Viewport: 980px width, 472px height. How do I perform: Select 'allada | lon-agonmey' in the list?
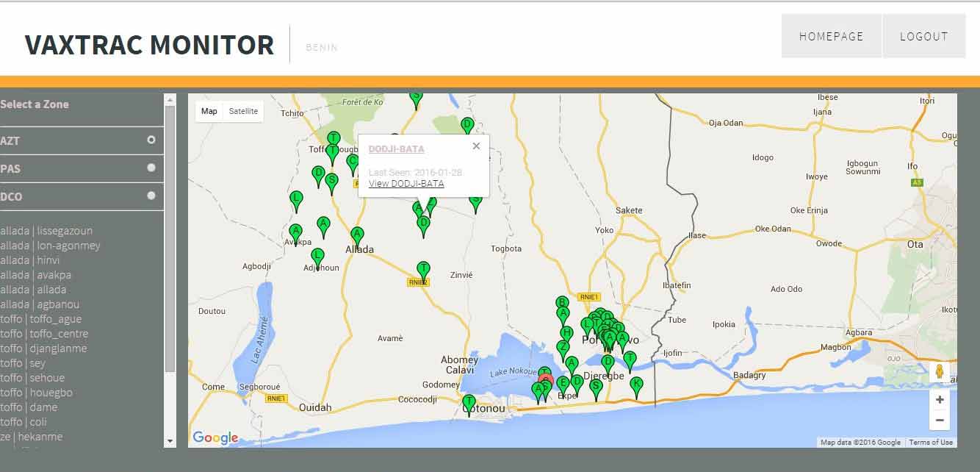tap(50, 246)
